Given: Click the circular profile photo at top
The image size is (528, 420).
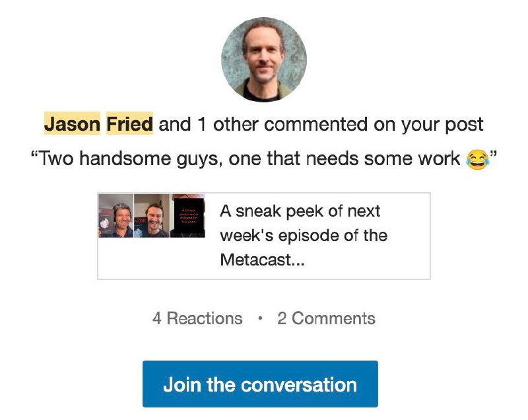Looking at the screenshot, I should point(263,59).
